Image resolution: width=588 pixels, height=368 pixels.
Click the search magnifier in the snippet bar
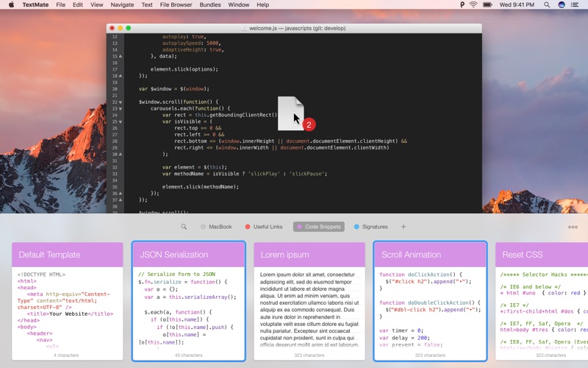184,227
